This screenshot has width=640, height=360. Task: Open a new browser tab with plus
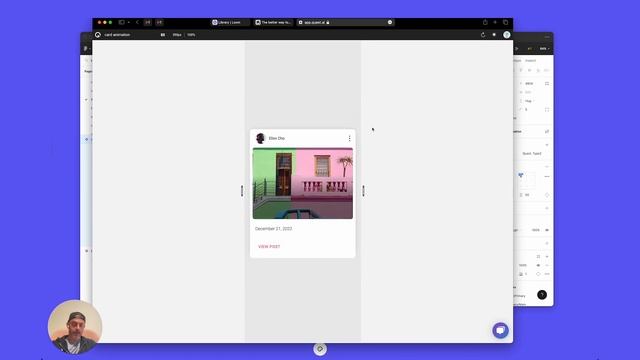tap(495, 22)
